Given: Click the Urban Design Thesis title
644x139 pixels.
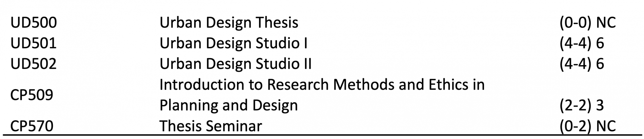Looking at the screenshot, I should pos(229,23).
